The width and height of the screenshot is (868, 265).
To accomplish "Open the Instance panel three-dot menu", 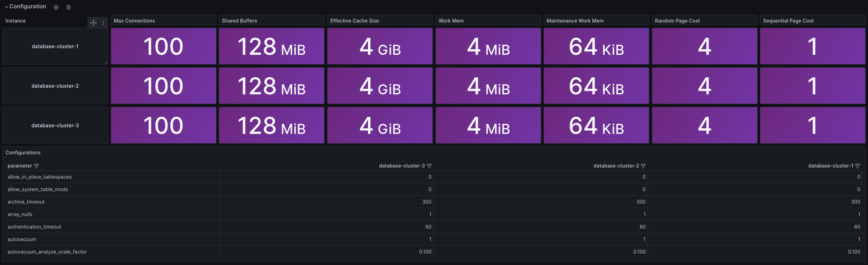I will [103, 23].
